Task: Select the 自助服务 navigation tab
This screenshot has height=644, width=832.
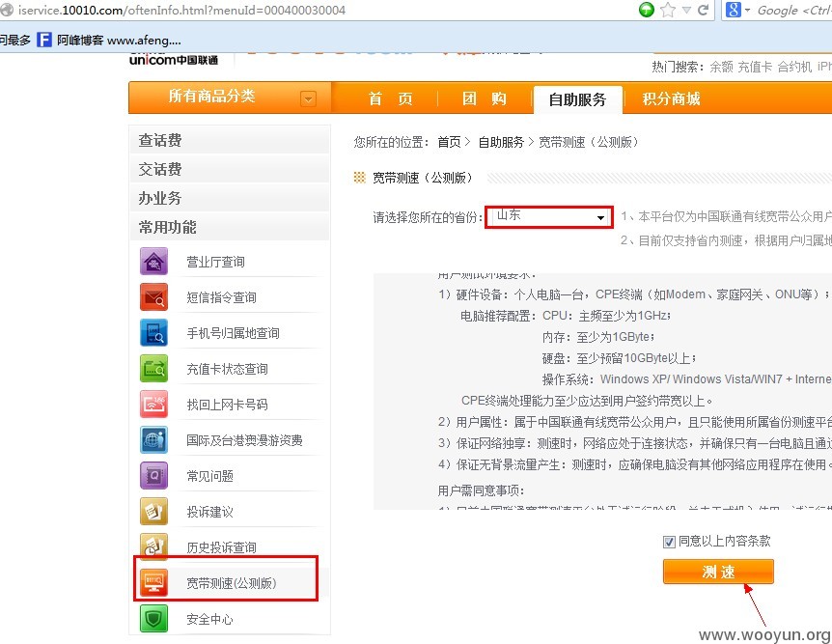Action: [x=577, y=99]
